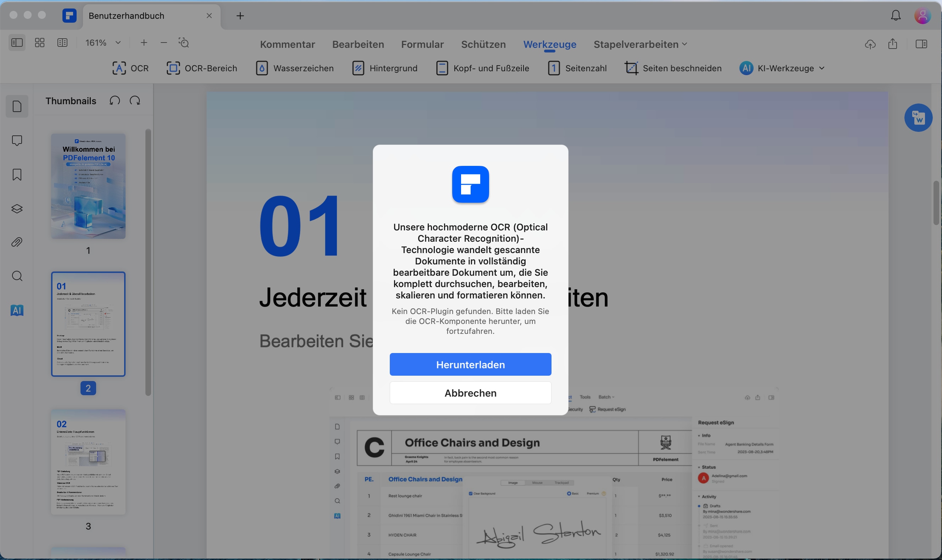Open the user account avatar
The width and height of the screenshot is (942, 560).
922,16
